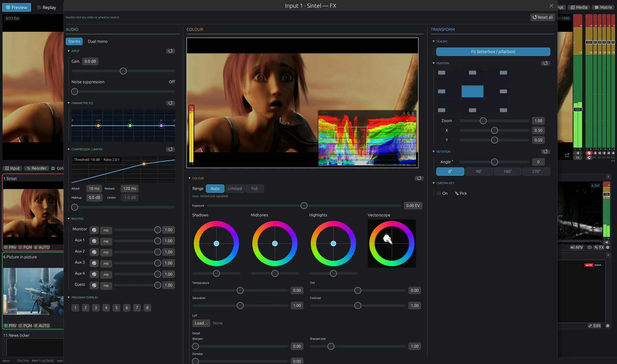This screenshot has height=364, width=617.
Task: Reset the Rotation section
Action: (x=545, y=151)
